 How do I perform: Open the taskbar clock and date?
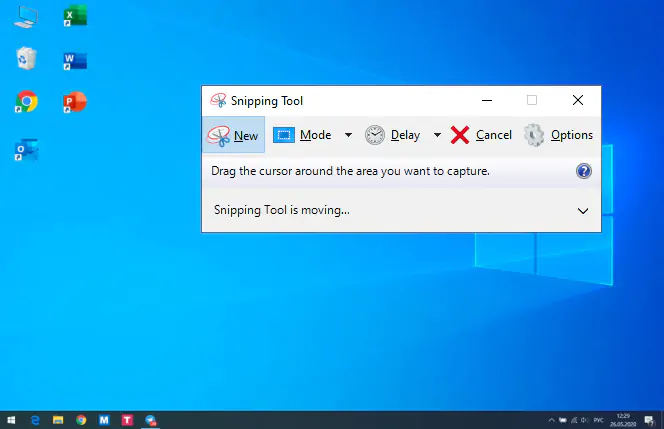tap(623, 420)
